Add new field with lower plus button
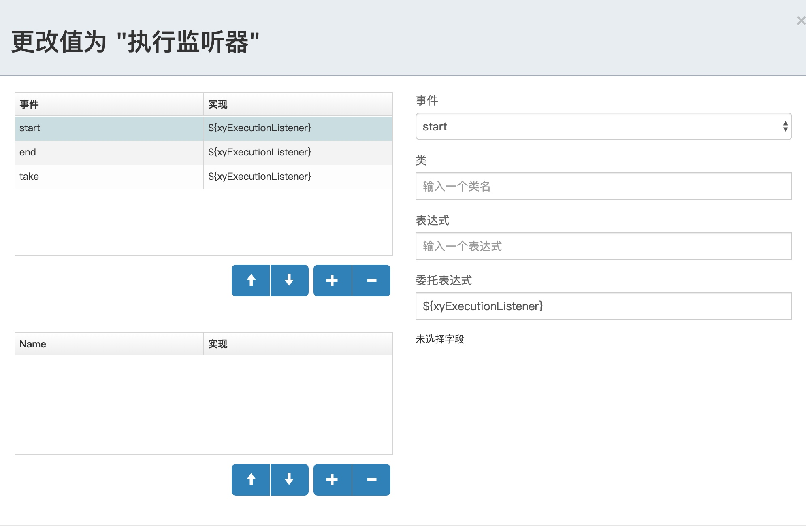 pos(332,480)
